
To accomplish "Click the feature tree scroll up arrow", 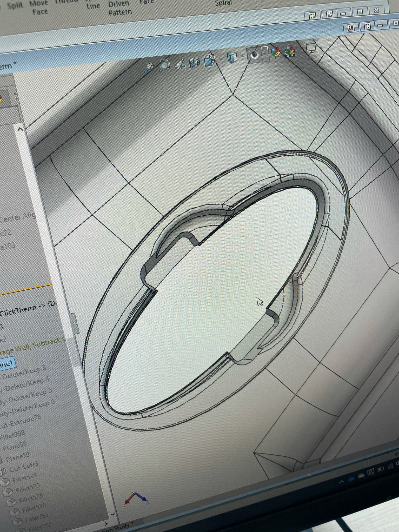I will tap(20, 129).
